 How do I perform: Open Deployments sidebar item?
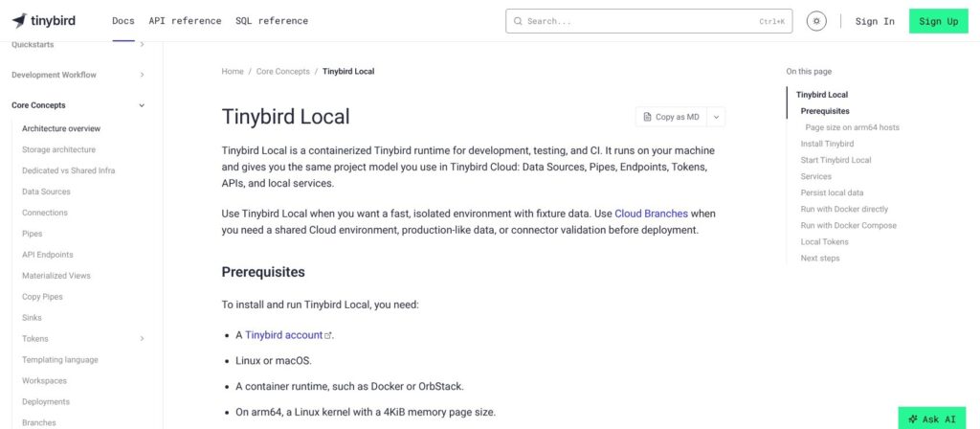(46, 402)
